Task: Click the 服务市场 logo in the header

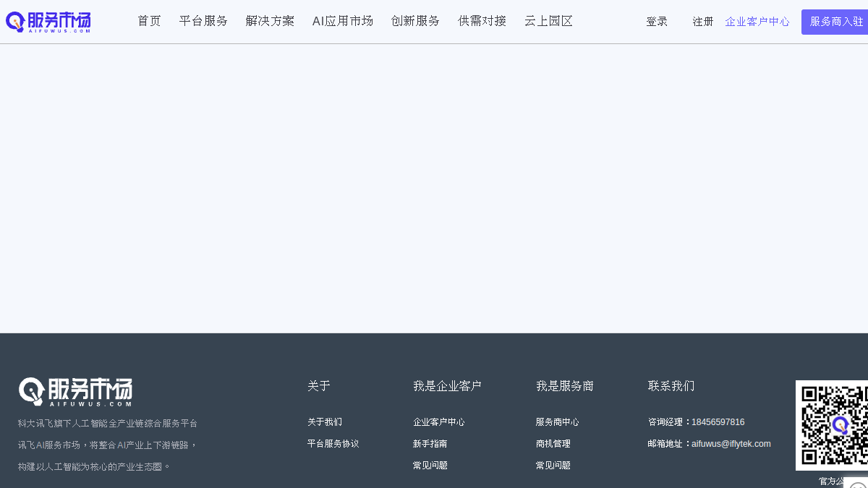Action: point(48,22)
